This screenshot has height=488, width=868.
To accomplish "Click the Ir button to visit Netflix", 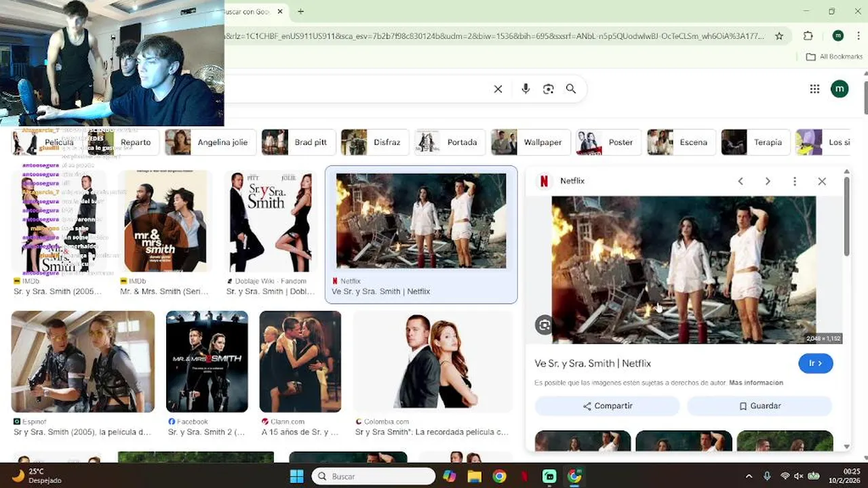I will click(x=816, y=363).
